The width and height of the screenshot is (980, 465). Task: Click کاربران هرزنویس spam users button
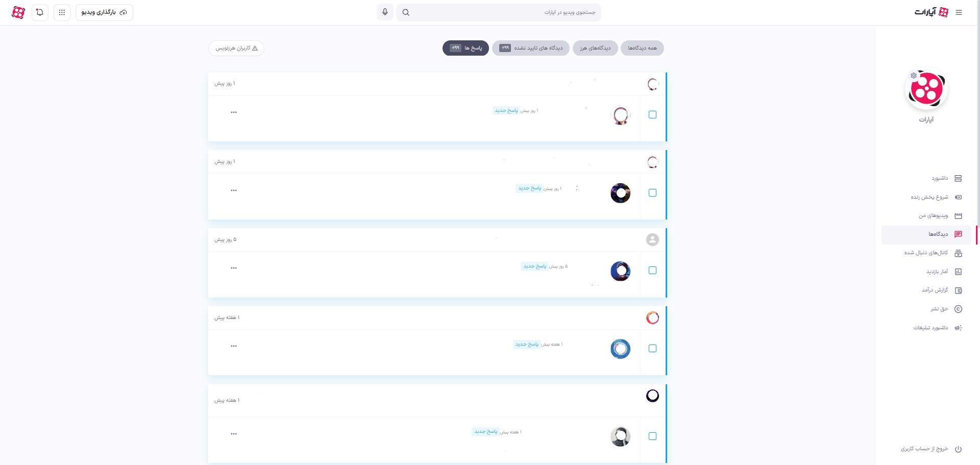pyautogui.click(x=236, y=48)
